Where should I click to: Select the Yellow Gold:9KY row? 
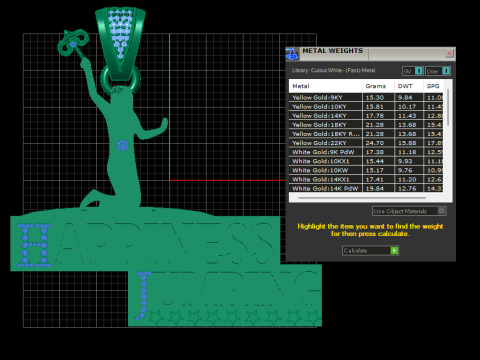click(366, 98)
